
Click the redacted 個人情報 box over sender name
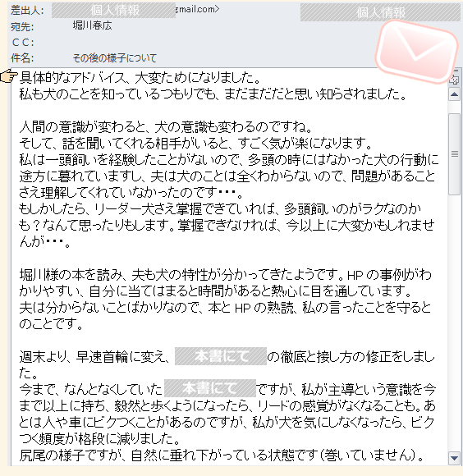tap(113, 11)
